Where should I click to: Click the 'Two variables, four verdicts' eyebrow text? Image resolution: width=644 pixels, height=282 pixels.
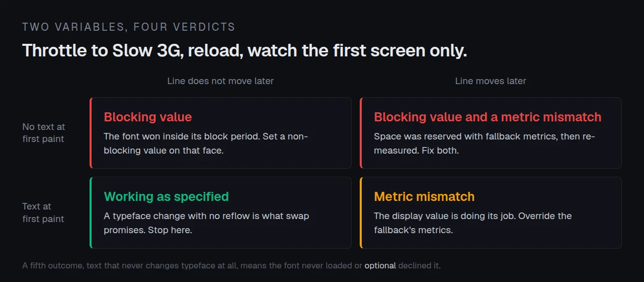click(129, 27)
